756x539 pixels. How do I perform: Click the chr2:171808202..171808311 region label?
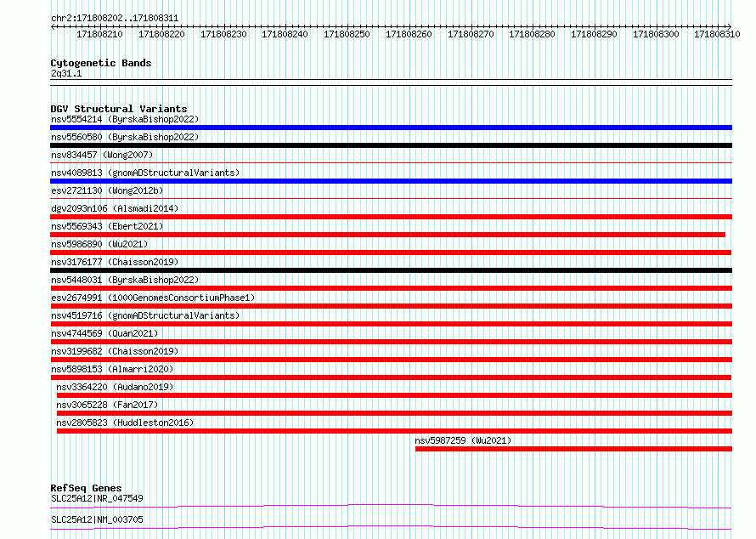click(115, 18)
